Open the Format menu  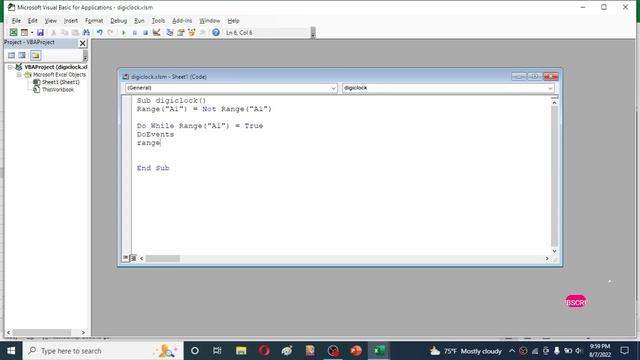coord(94,20)
